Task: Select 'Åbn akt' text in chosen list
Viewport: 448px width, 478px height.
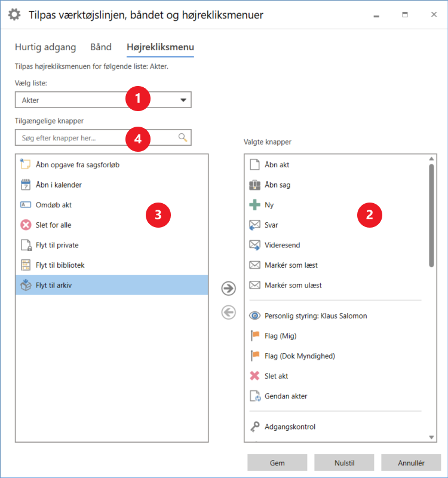Action: pos(277,165)
